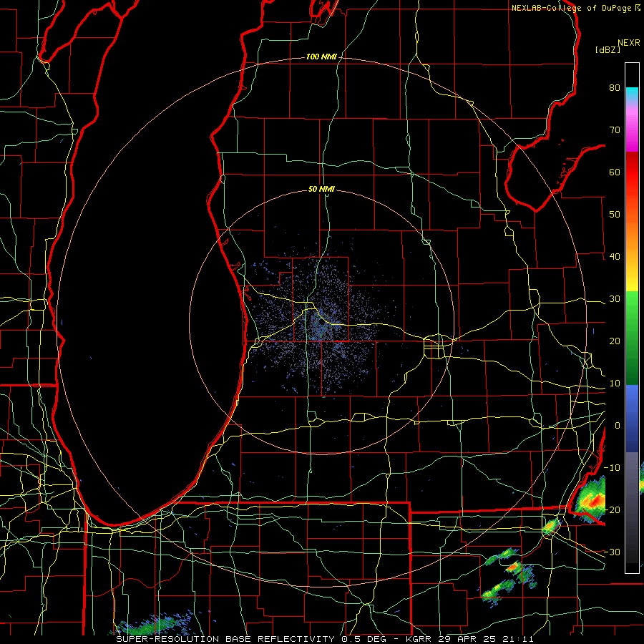Click the "0" value on the dBZ scale
The image size is (644, 644).
[618, 426]
